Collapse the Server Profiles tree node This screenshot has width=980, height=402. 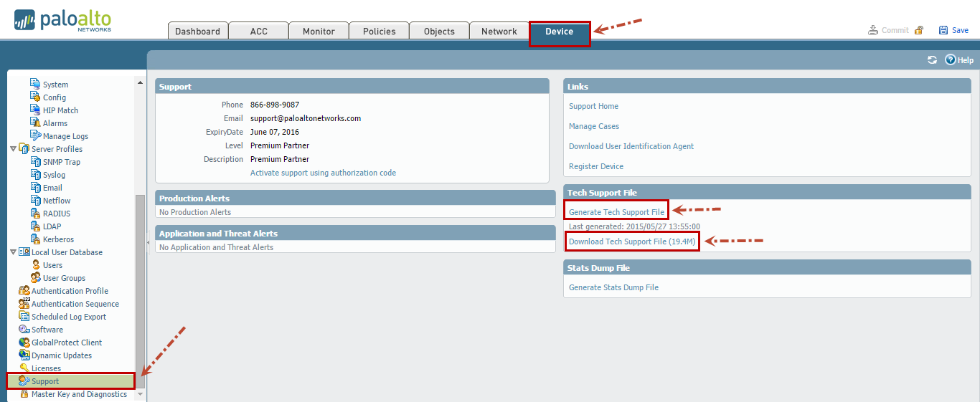(x=13, y=149)
